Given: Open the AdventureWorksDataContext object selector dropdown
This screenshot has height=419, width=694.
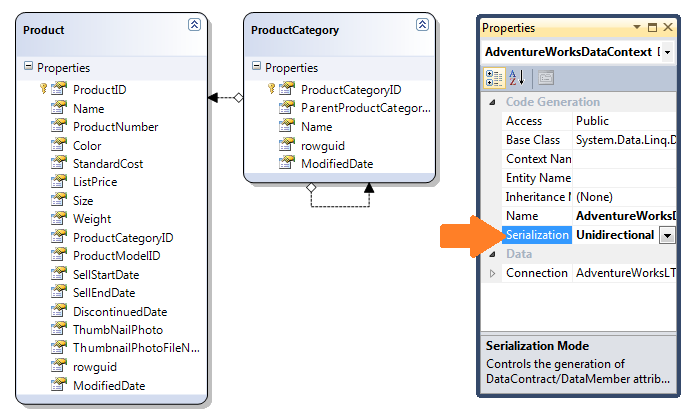Looking at the screenshot, I should (x=667, y=52).
